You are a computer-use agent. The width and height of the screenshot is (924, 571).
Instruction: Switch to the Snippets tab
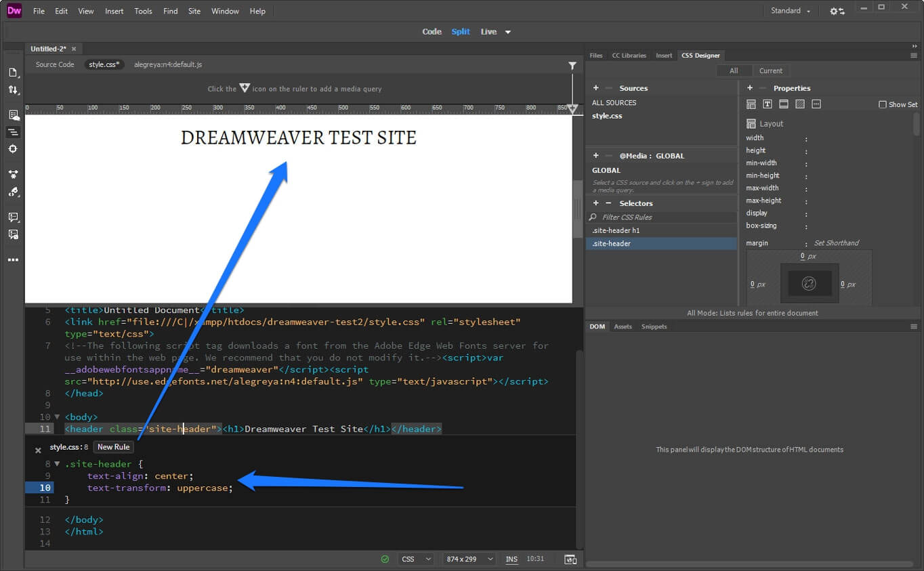tap(654, 326)
